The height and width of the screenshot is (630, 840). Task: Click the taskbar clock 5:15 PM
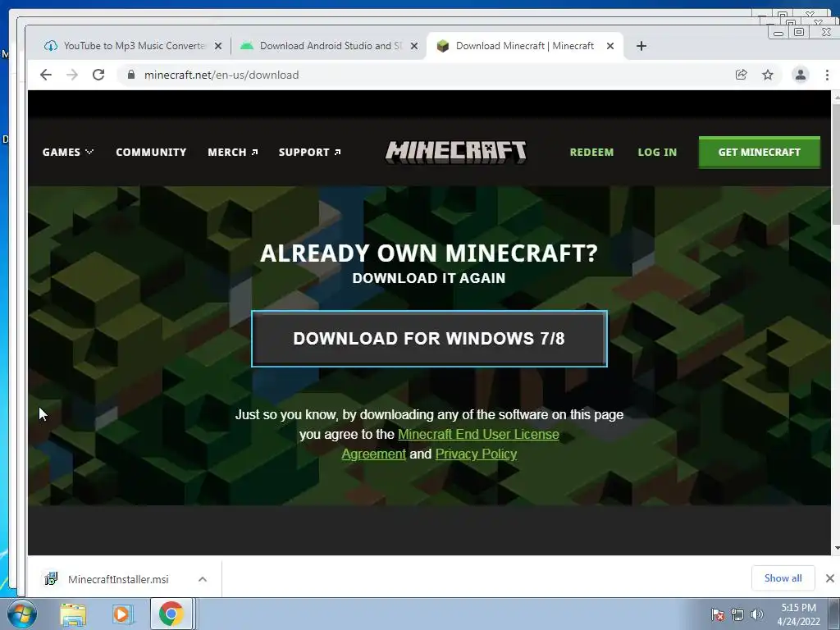click(x=798, y=614)
